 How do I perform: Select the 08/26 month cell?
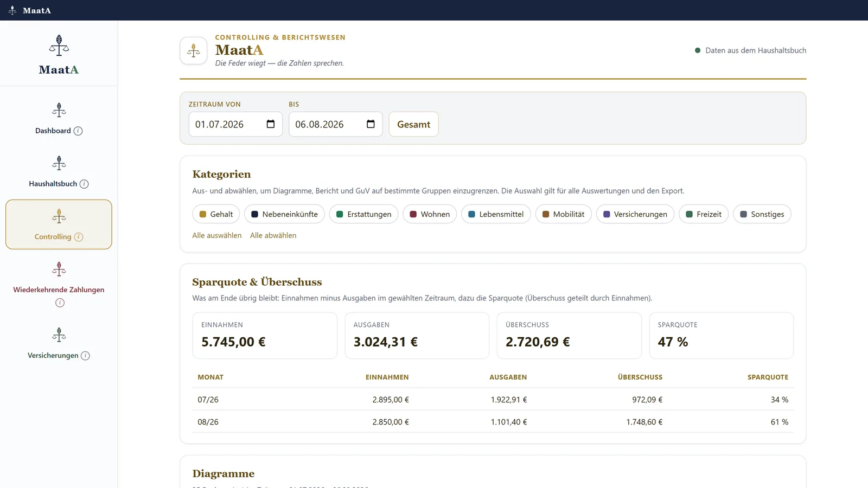click(x=208, y=422)
